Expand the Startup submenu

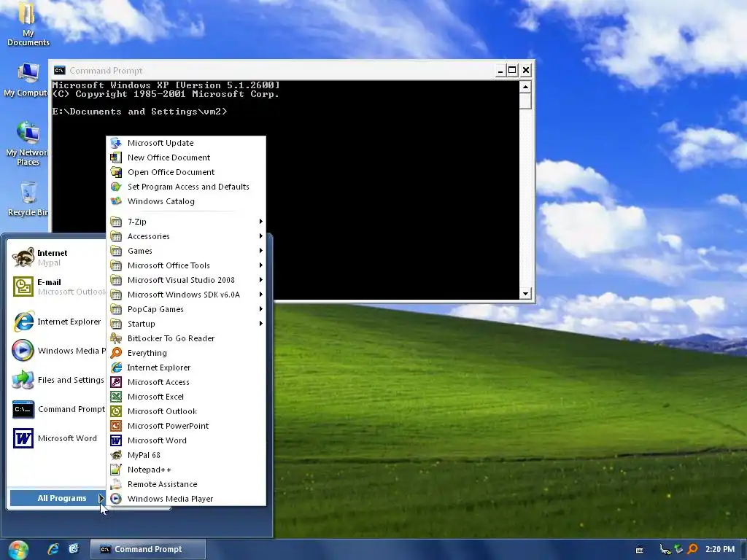186,324
